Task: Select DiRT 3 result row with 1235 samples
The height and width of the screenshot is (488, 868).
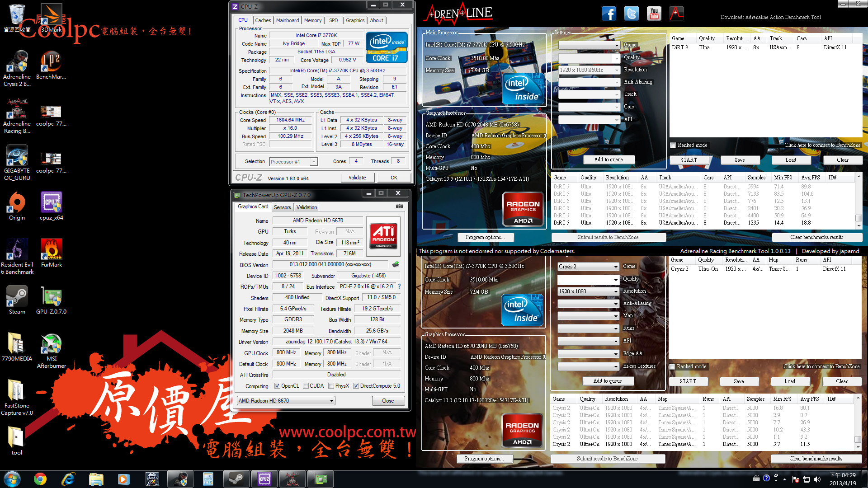Action: point(703,223)
